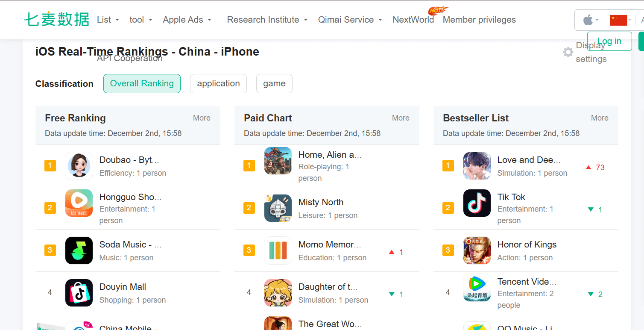Open the Apple platform selector dropdown
644x330 pixels.
[591, 20]
